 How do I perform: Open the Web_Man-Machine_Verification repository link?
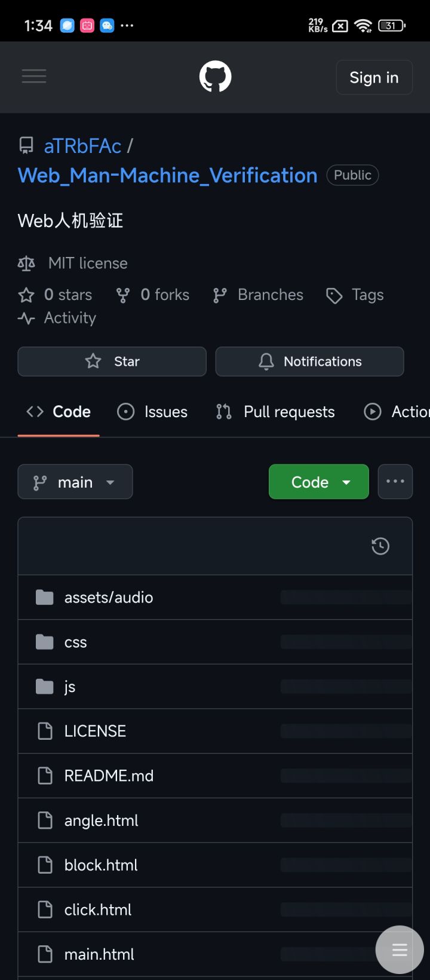coord(167,175)
